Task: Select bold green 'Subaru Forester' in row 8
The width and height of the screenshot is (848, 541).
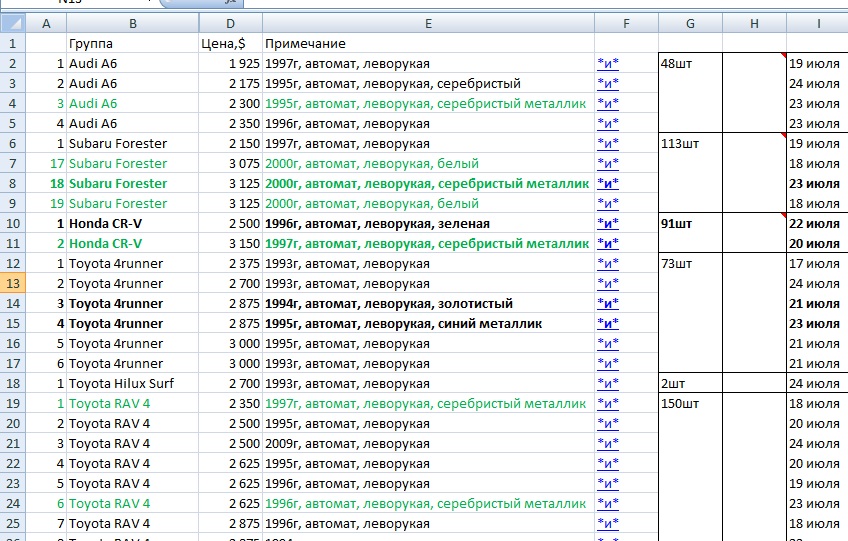Action: [132, 183]
